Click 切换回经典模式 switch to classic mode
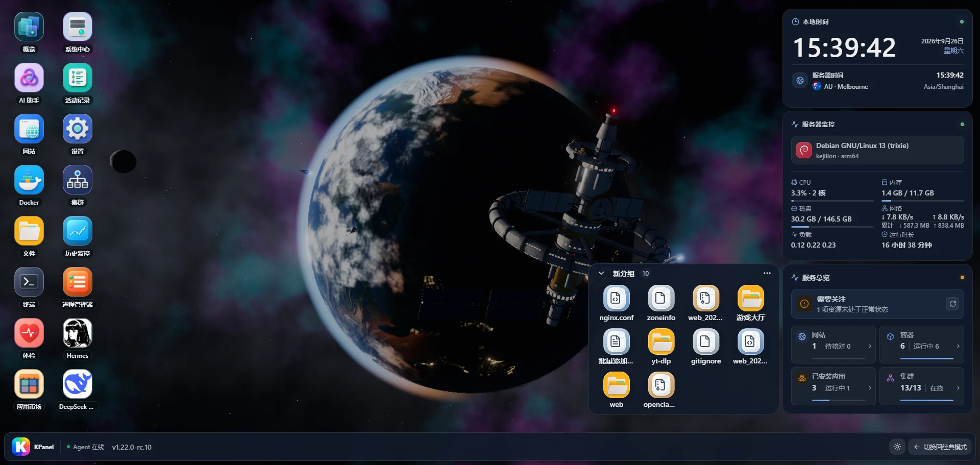The width and height of the screenshot is (980, 465). tap(940, 447)
